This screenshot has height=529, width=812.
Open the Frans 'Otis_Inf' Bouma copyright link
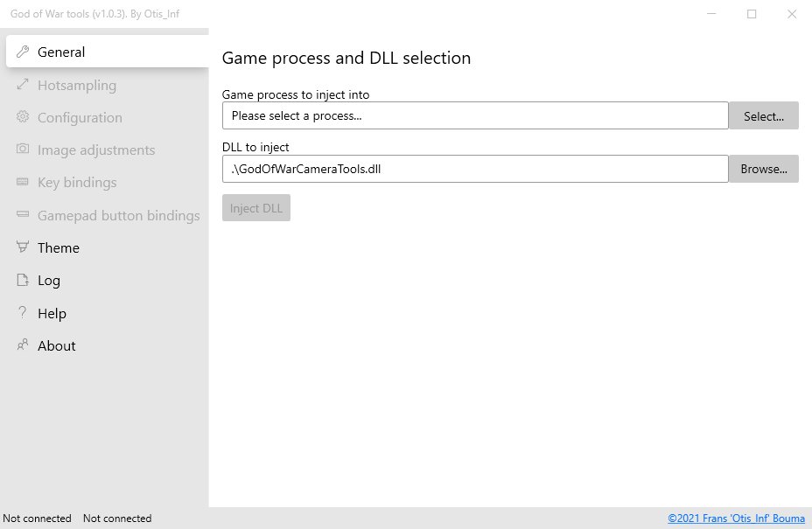click(736, 519)
